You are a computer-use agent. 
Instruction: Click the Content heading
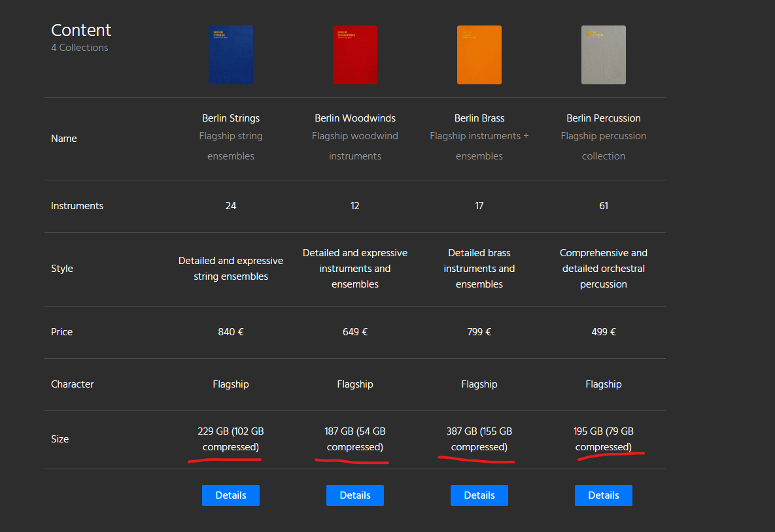point(81,30)
